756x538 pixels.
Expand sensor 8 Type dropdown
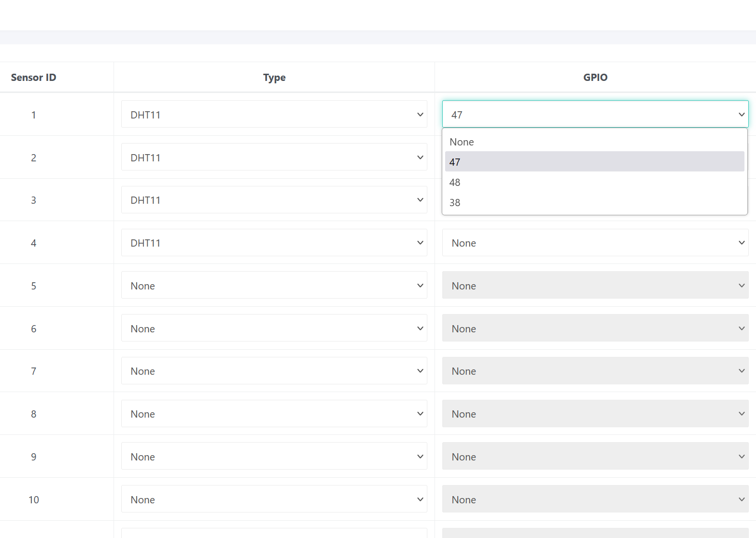(274, 414)
